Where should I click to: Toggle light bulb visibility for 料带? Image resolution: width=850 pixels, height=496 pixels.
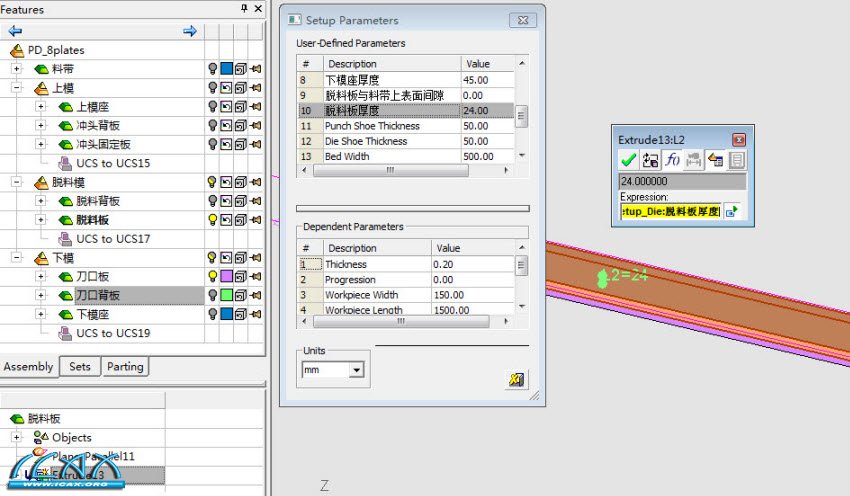point(212,69)
